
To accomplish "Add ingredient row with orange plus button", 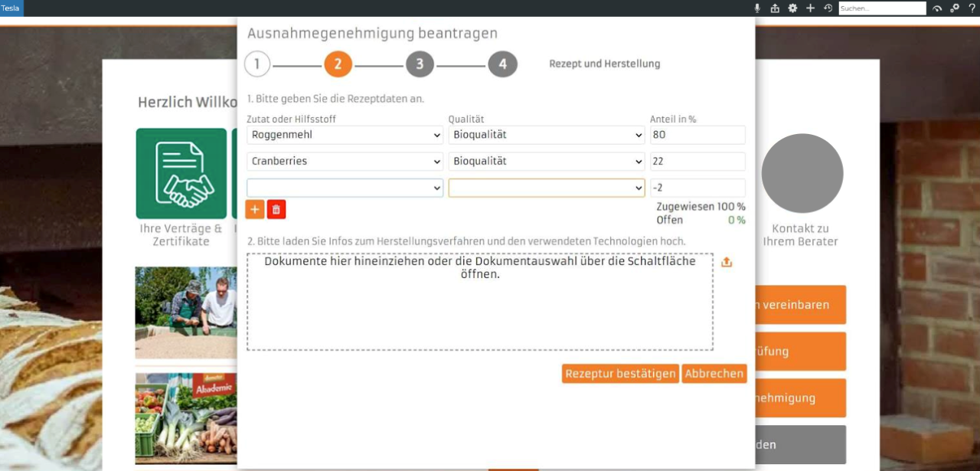I will click(254, 209).
